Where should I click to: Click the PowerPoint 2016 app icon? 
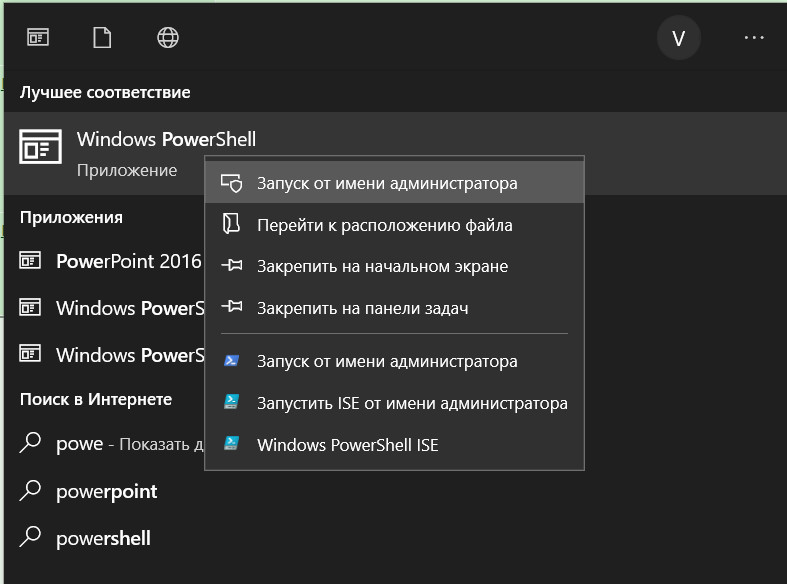coord(30,260)
